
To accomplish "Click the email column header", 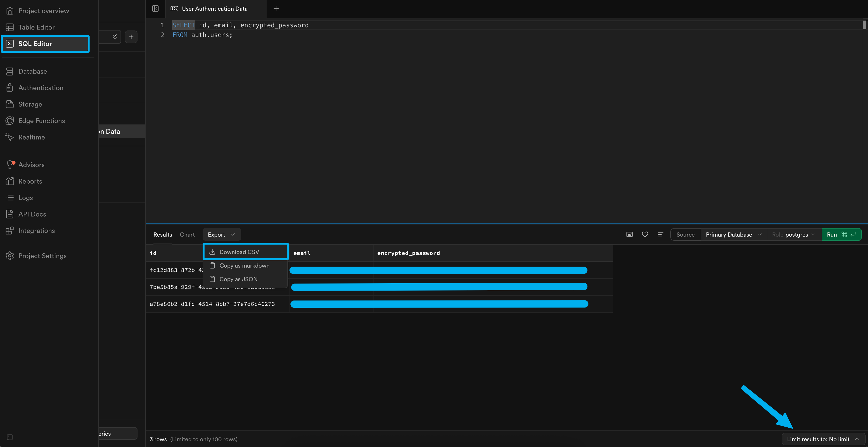I will 331,253.
